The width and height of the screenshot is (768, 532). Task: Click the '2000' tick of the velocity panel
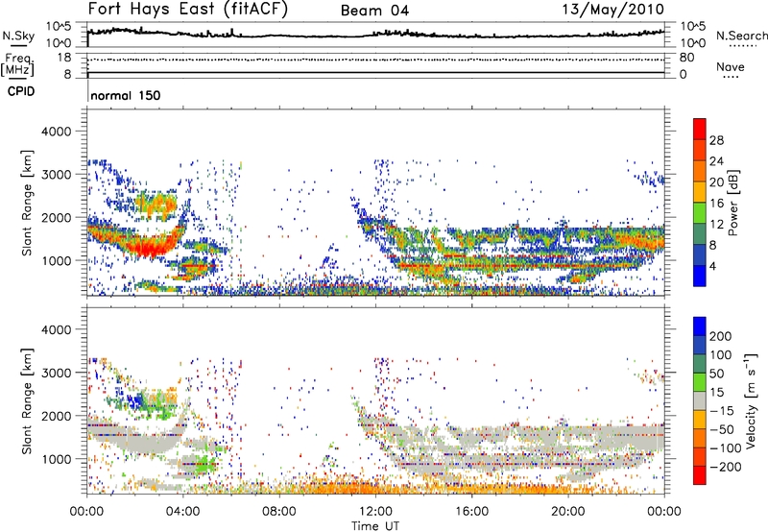(56, 416)
